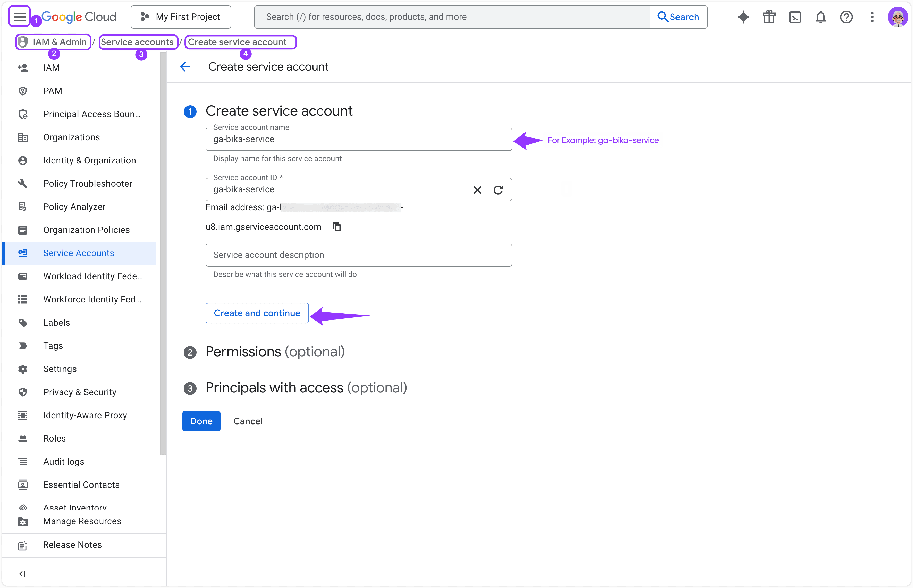Open the more options three-dot menu

pos(872,17)
